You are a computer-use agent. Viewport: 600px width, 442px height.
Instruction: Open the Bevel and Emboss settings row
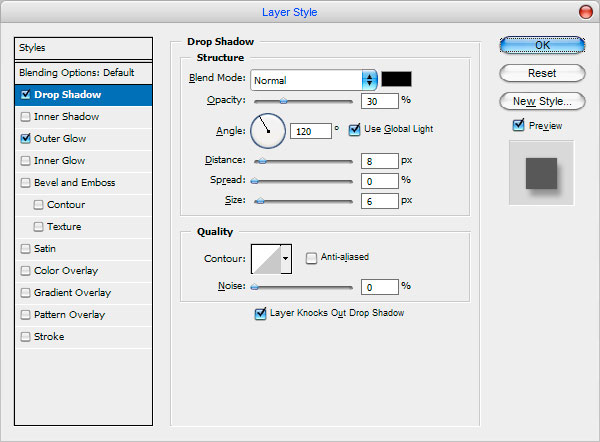point(83,183)
